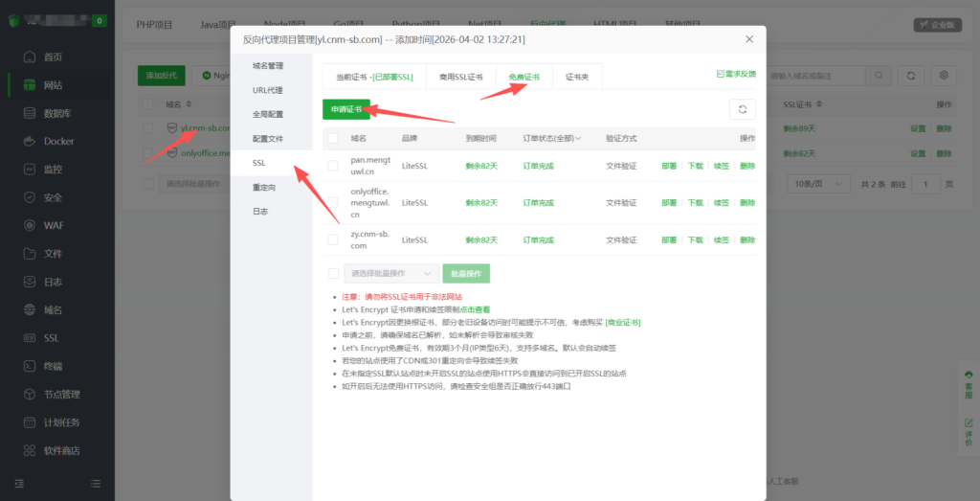The width and height of the screenshot is (980, 501).
Task: Check the pan.mengtuwl.cn row checkbox
Action: pyautogui.click(x=333, y=166)
